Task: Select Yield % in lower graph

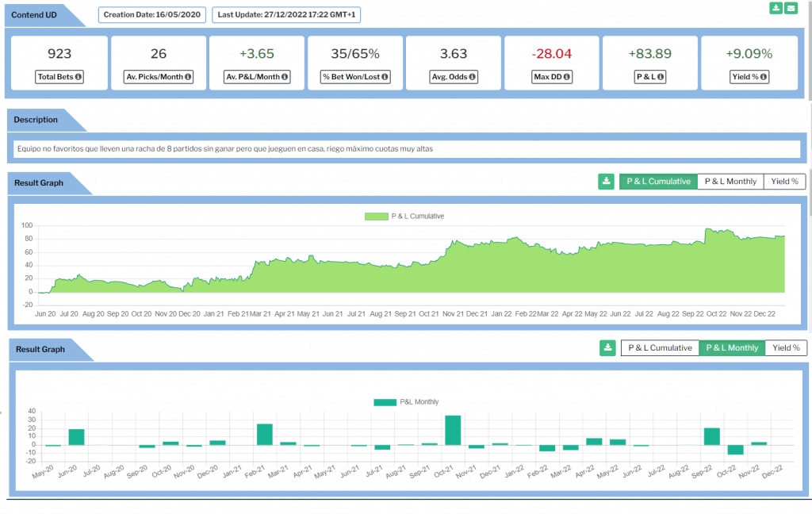Action: coord(785,347)
